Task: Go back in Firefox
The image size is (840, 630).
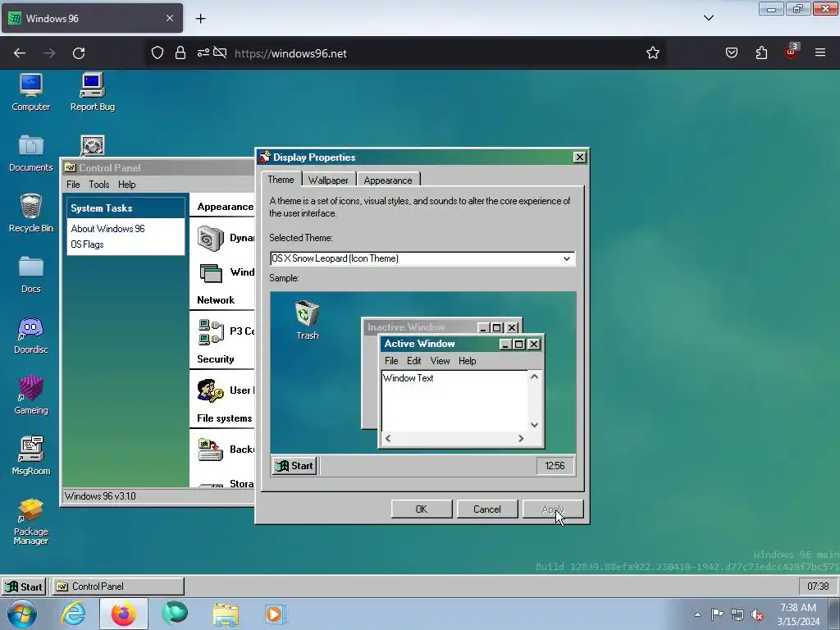Action: 20,53
